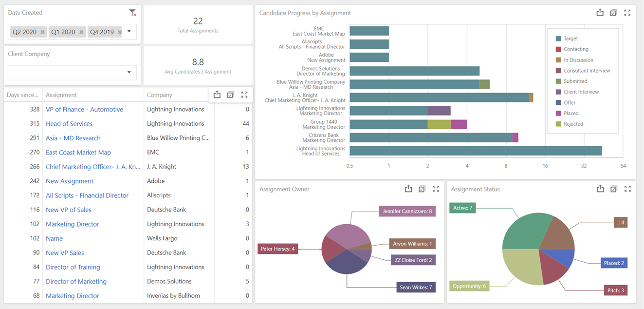
Task: Maximize the Assignment Owner pie chart
Action: pos(436,189)
